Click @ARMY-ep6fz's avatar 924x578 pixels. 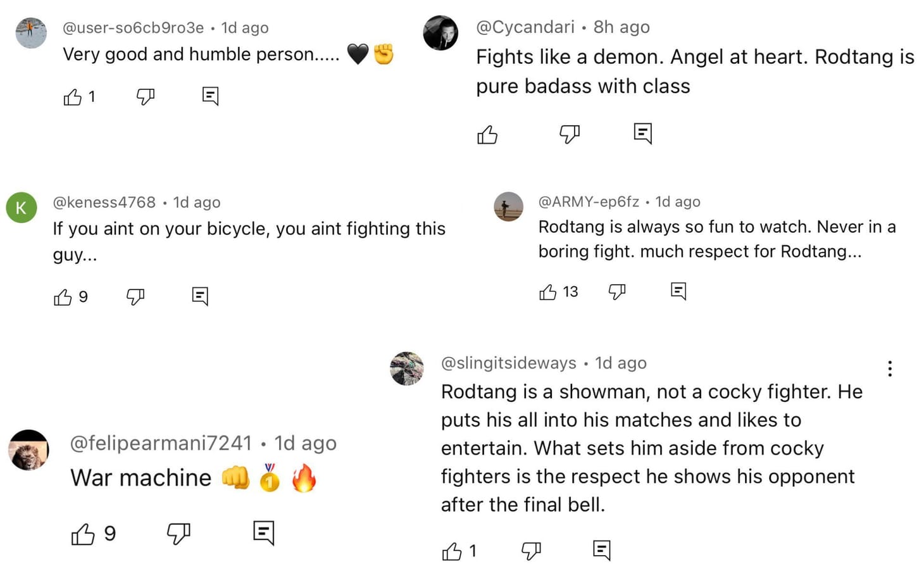coord(508,206)
